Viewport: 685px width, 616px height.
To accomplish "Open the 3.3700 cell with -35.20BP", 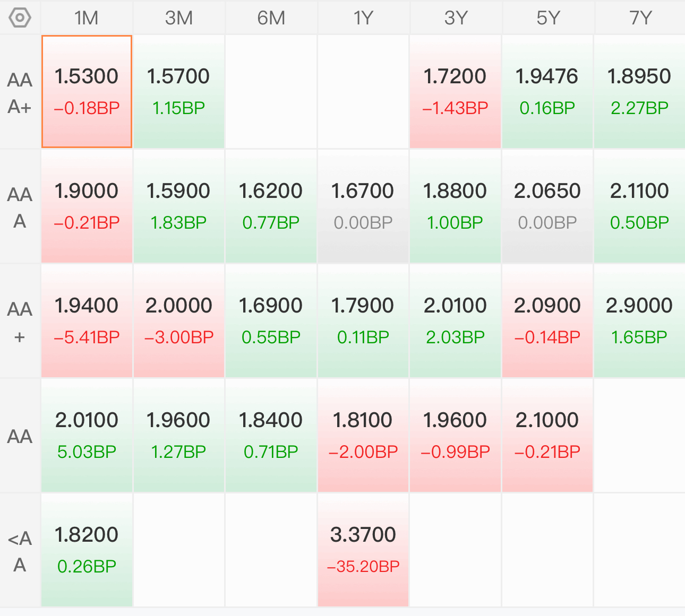I will coord(363,550).
